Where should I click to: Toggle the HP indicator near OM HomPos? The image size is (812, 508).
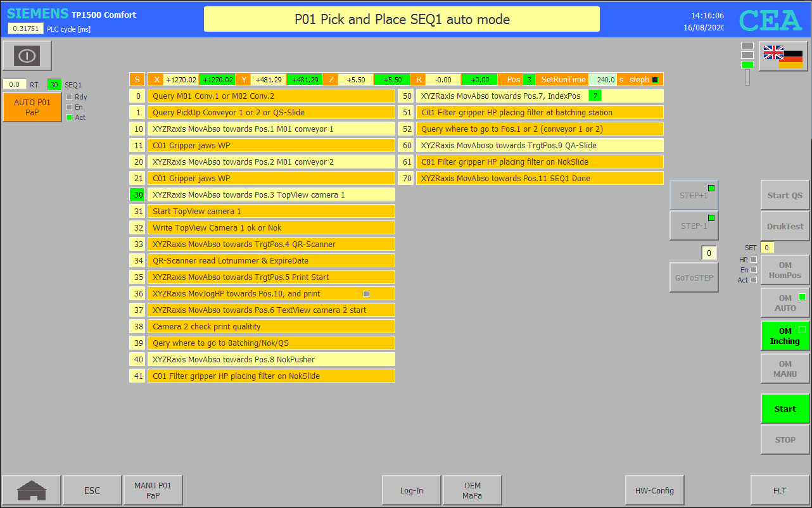pyautogui.click(x=753, y=260)
